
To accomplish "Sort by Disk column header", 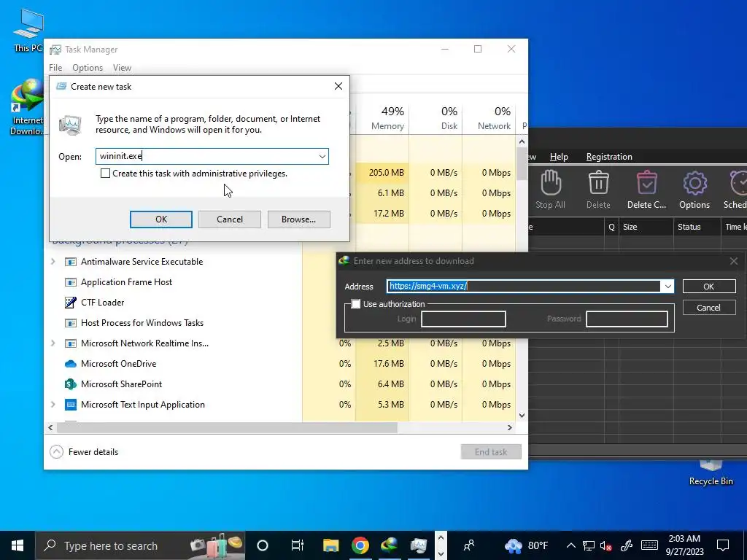I will [436, 118].
